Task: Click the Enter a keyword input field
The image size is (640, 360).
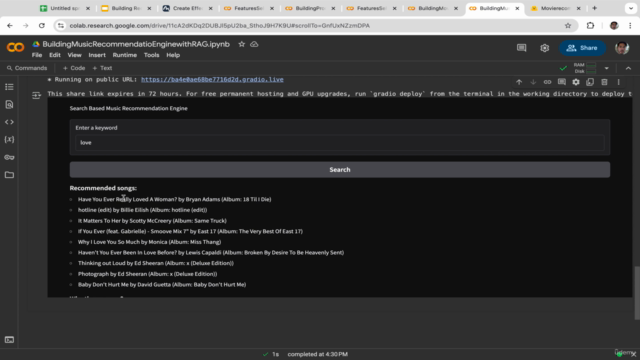Action: (x=340, y=142)
